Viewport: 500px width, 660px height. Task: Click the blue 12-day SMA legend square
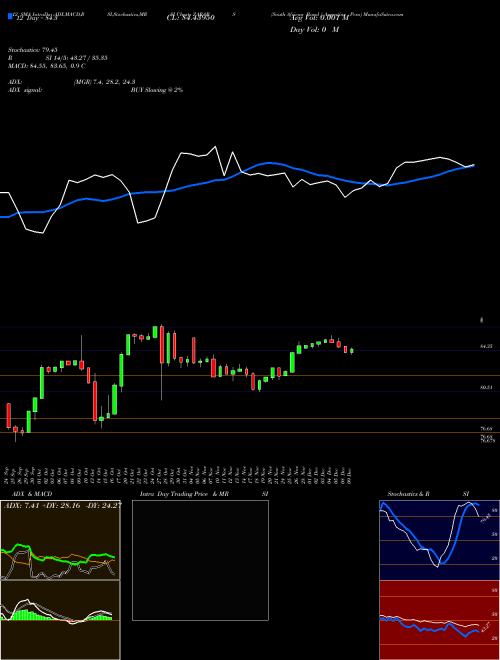[10, 17]
